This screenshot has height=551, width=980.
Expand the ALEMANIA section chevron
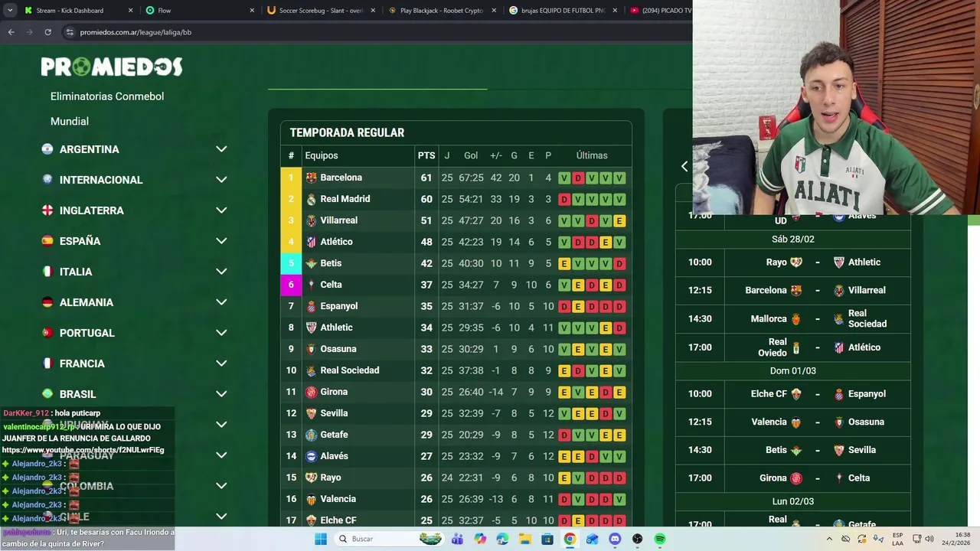coord(221,302)
